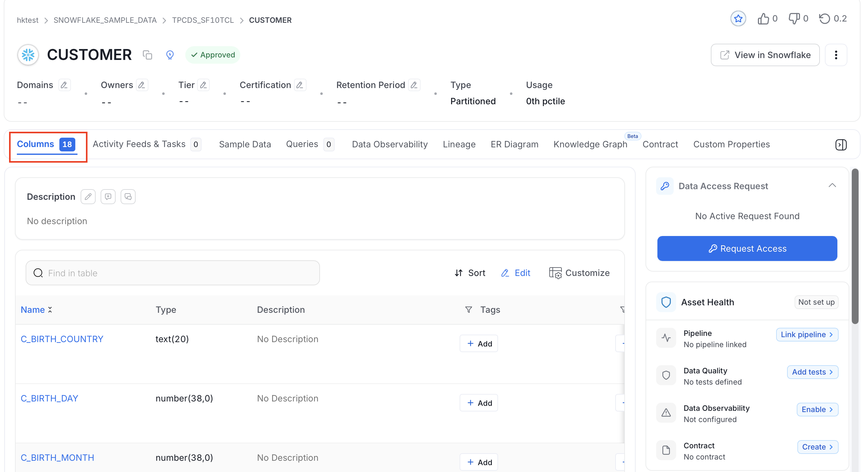
Task: Sort columns by Name header
Action: point(36,310)
